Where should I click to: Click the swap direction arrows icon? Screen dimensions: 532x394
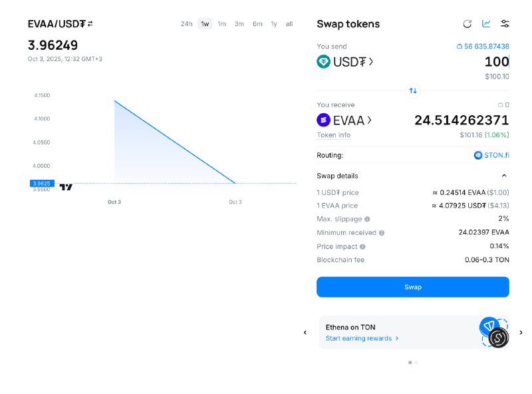click(x=413, y=91)
